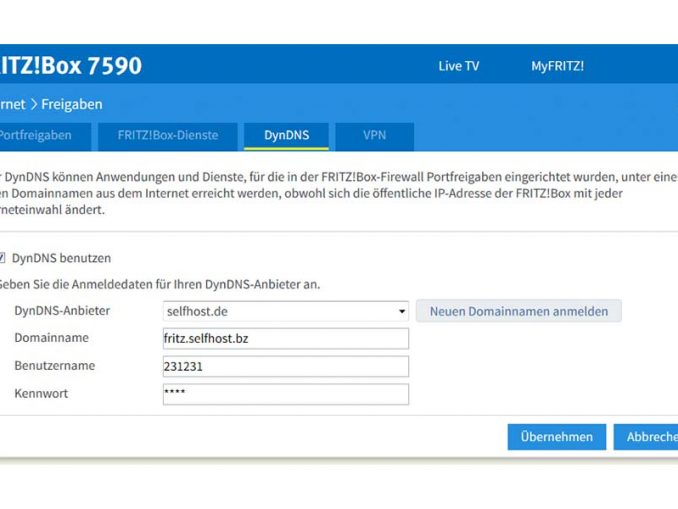Click the Benutzername label
The image size is (678, 509).
click(x=54, y=365)
